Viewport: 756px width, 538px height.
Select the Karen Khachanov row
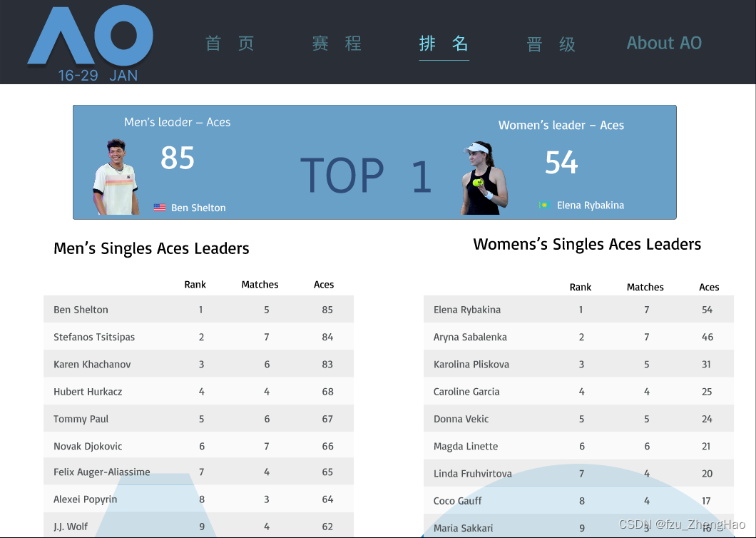199,365
